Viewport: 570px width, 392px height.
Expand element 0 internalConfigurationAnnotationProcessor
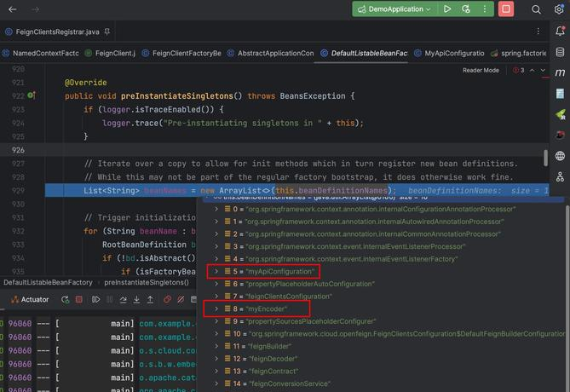[x=216, y=209]
